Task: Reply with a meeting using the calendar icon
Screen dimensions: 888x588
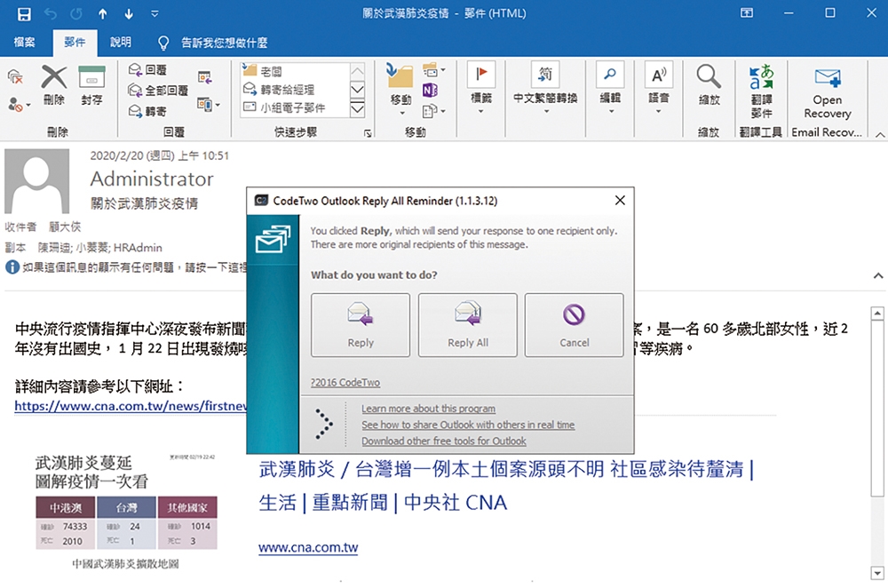Action: [x=204, y=77]
